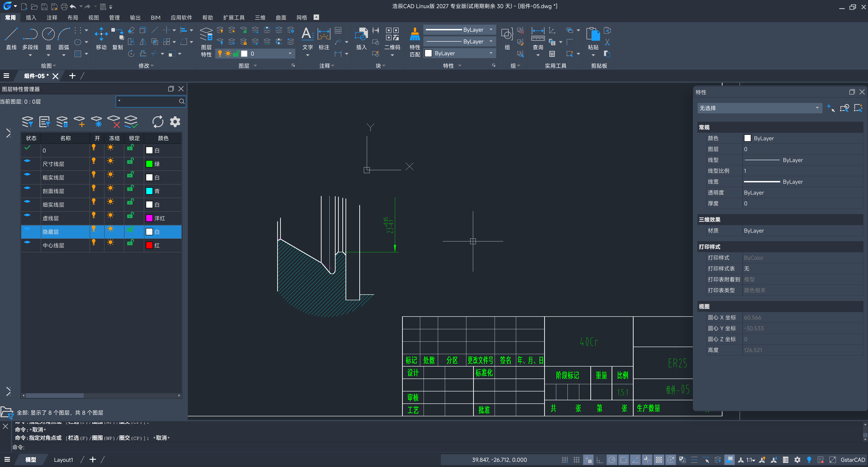The width and height of the screenshot is (868, 467).
Task: Select the 多段线 polyline tool
Action: point(30,38)
